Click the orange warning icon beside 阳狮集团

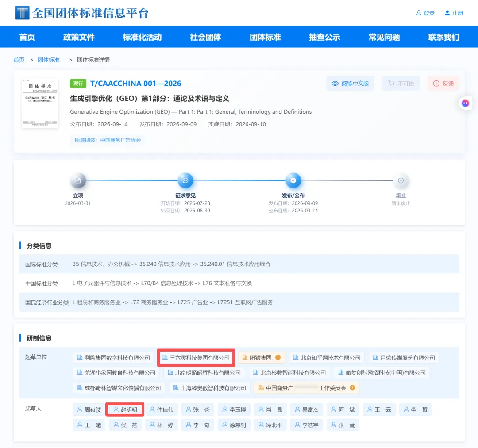tap(278, 357)
